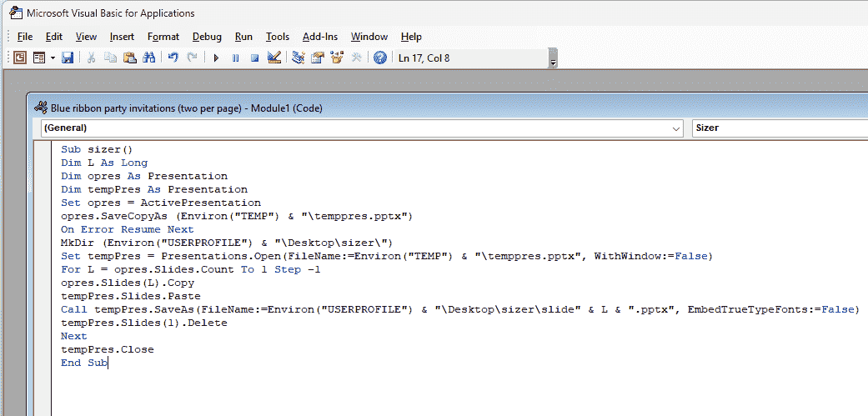Image resolution: width=868 pixels, height=416 pixels.
Task: Click the 'tempPres.Slides(1).Delete' line
Action: pyautogui.click(x=144, y=323)
